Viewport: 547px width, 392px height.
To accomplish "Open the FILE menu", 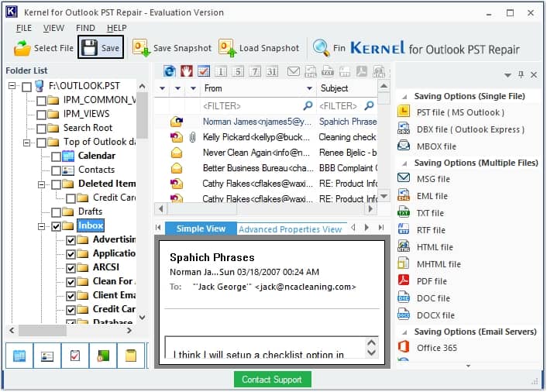I will (x=24, y=28).
